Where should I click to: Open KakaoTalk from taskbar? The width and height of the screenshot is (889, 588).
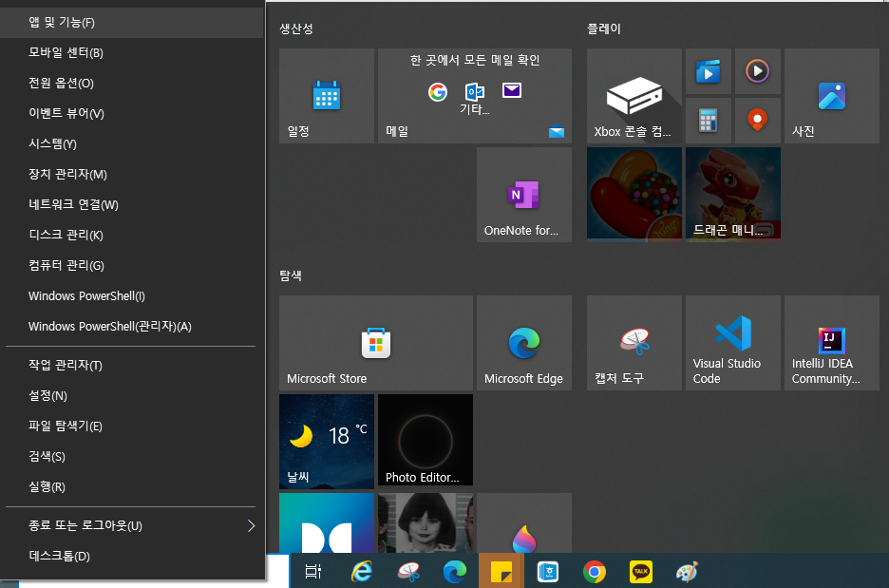[x=641, y=572]
